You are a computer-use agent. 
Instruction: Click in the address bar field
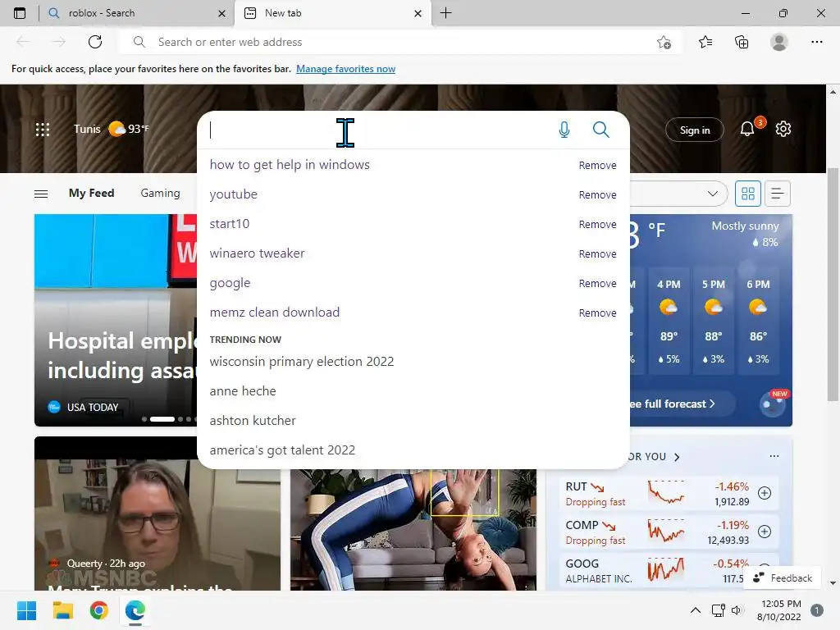point(399,42)
